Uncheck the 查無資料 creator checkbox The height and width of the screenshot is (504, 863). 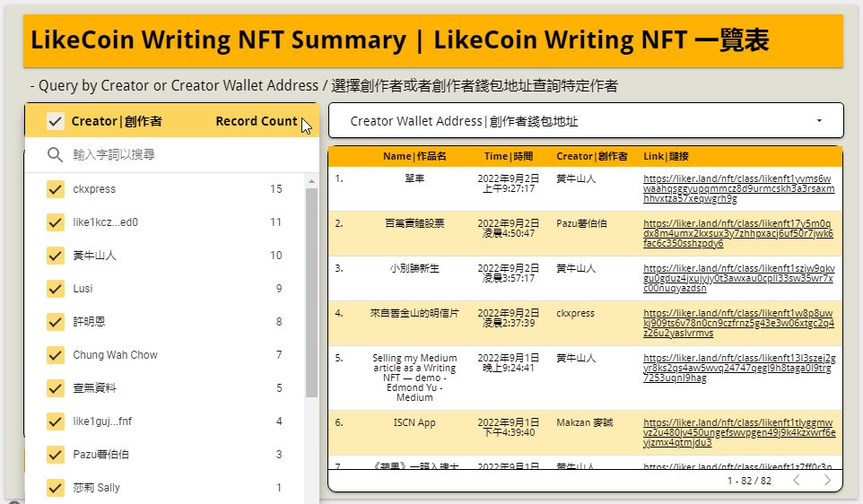55,388
